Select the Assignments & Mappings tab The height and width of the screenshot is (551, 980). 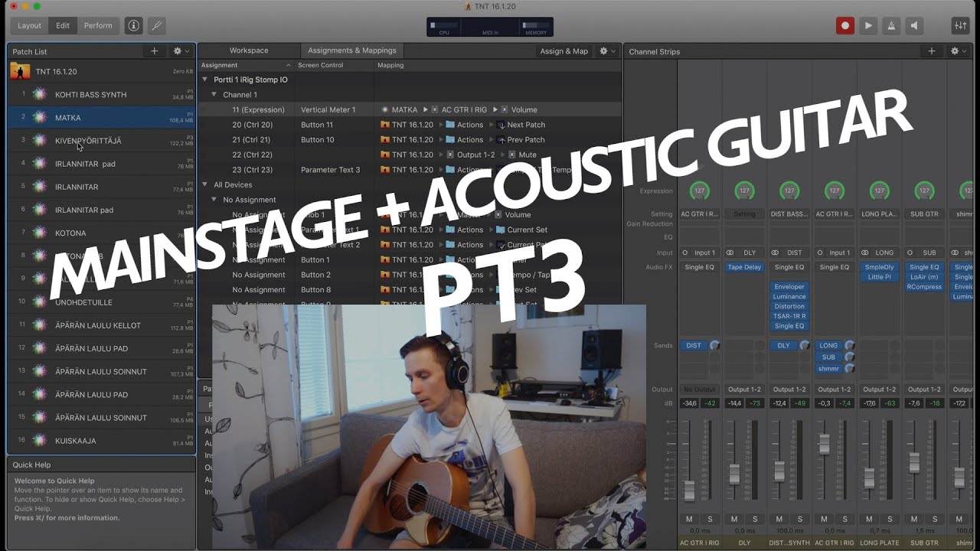click(x=352, y=51)
